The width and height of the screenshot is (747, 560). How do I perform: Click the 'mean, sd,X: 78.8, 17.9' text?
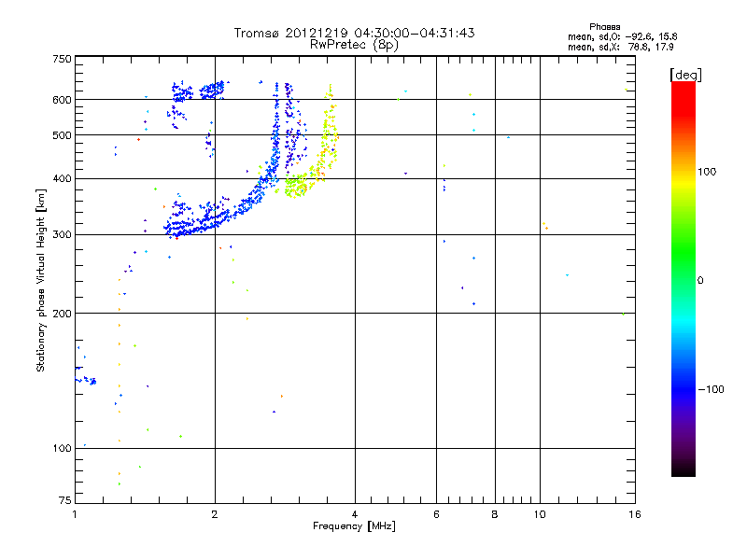click(620, 47)
